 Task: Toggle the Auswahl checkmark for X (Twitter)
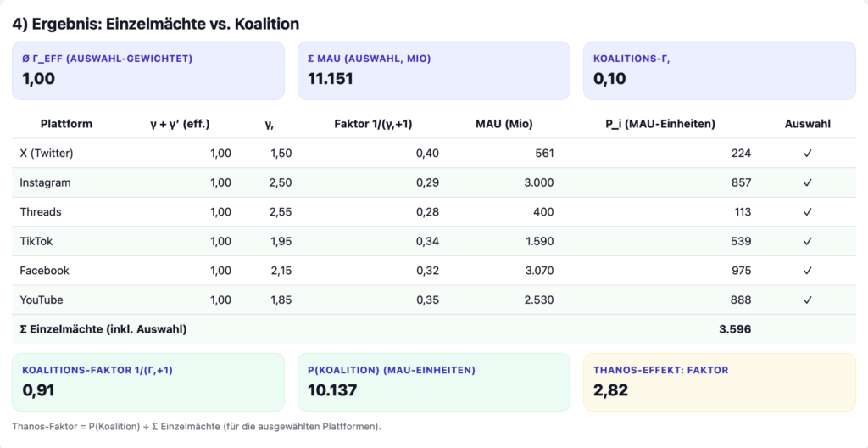coord(807,154)
